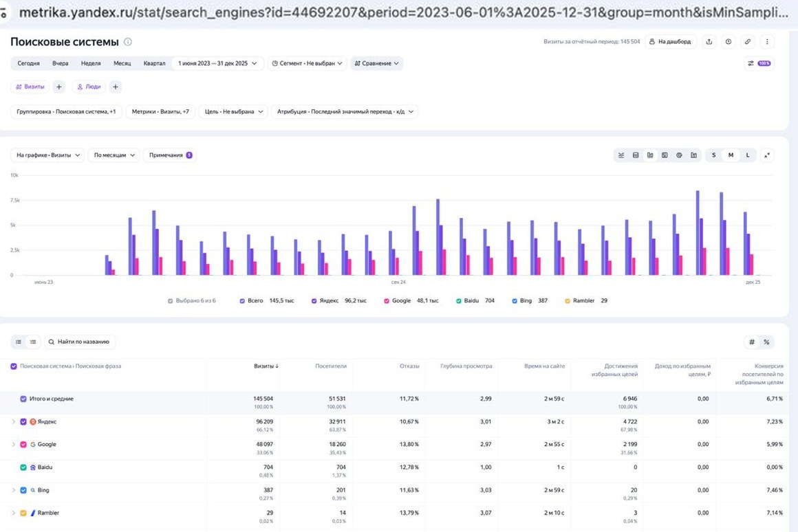Uncheck the Яндекс row checkbox
The height and width of the screenshot is (532, 798).
[23, 421]
